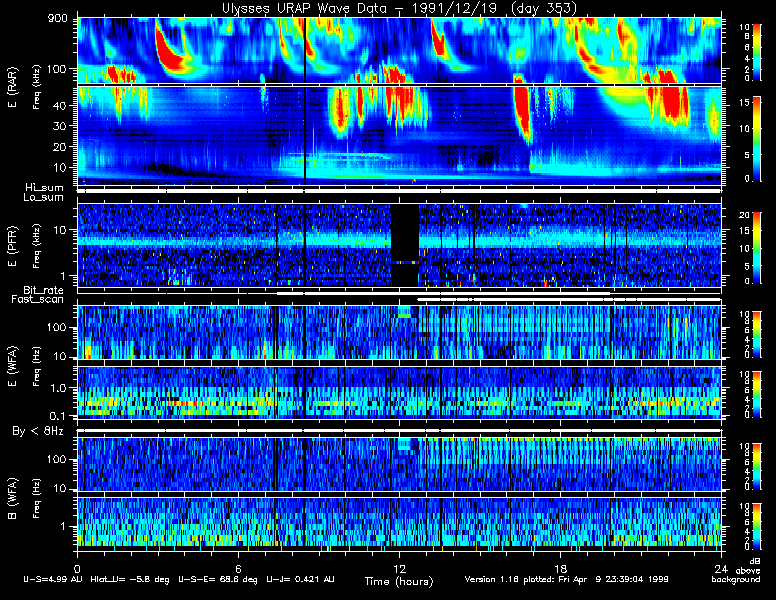Select the '40' kHz tick label
The image size is (776, 600).
(59, 105)
